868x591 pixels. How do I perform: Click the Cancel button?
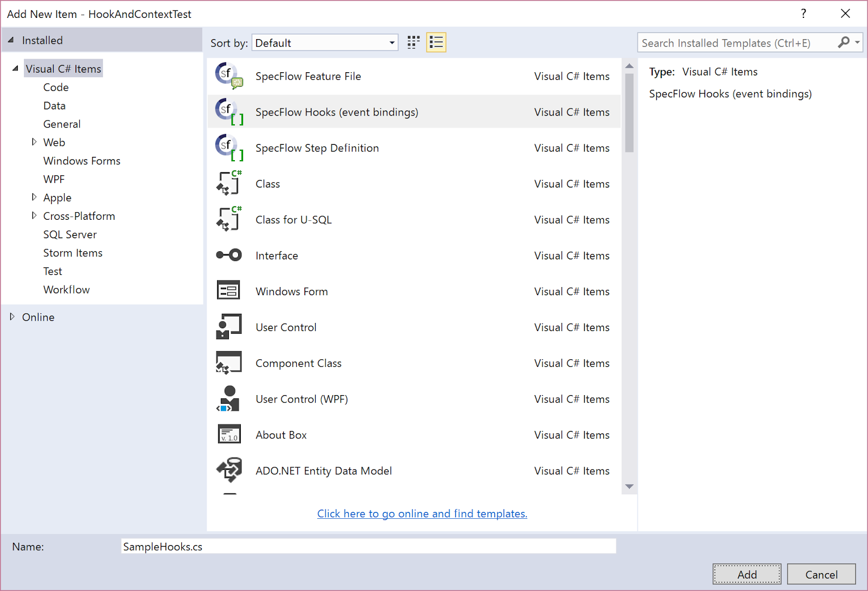point(821,574)
